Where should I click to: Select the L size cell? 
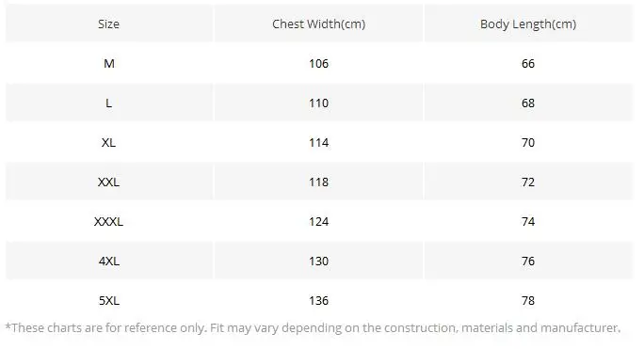point(109,103)
